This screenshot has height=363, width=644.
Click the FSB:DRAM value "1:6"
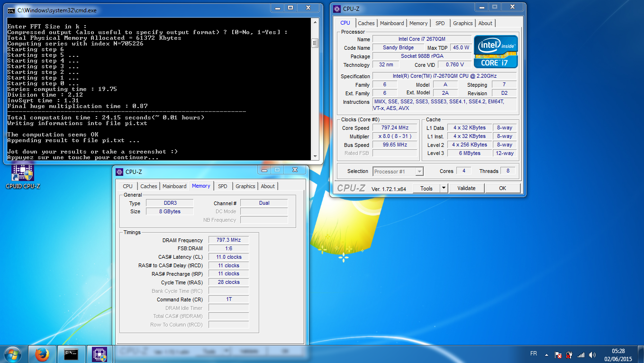(228, 248)
